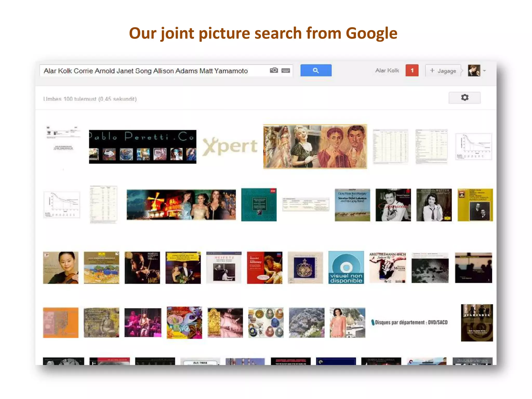The image size is (532, 399).
Task: Click the Alar Kolk profile name link
Action: (x=387, y=71)
